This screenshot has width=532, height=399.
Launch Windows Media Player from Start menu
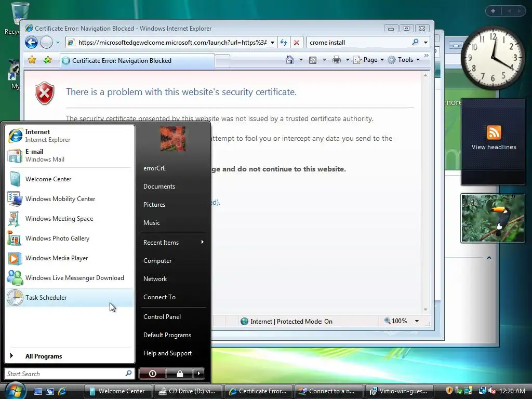[x=69, y=258]
